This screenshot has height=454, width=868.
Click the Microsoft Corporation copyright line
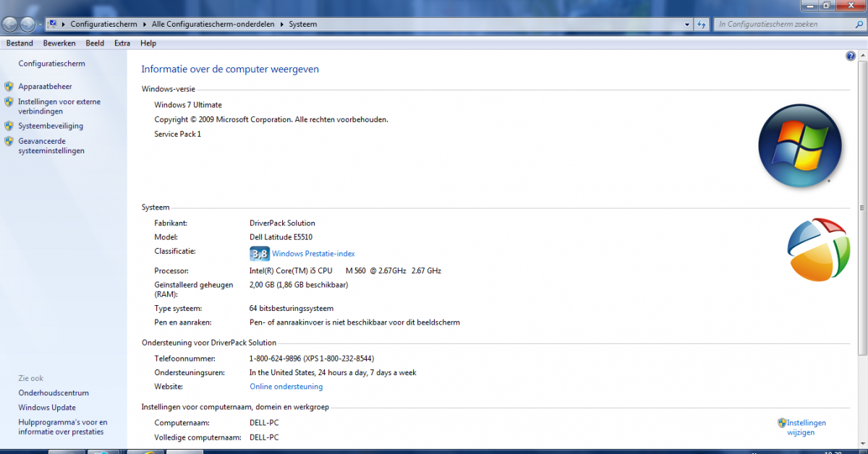pyautogui.click(x=271, y=119)
